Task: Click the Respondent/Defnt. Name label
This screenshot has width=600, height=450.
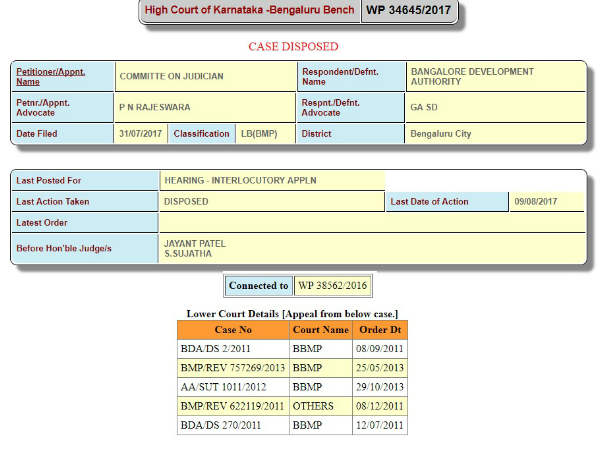Action: (340, 77)
